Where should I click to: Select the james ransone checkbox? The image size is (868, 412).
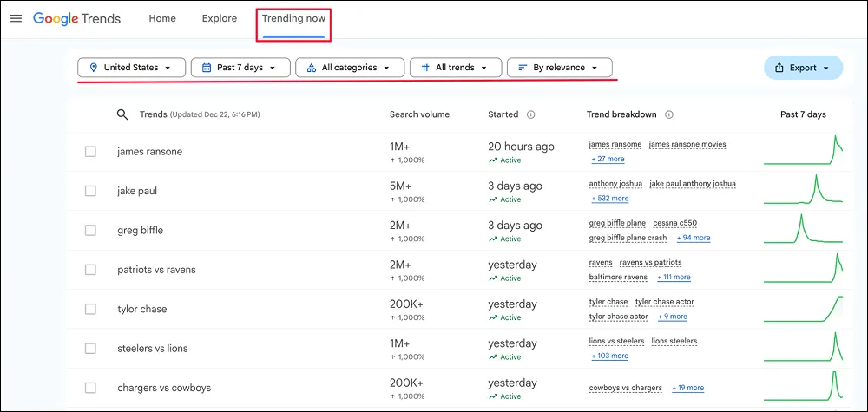tap(90, 152)
